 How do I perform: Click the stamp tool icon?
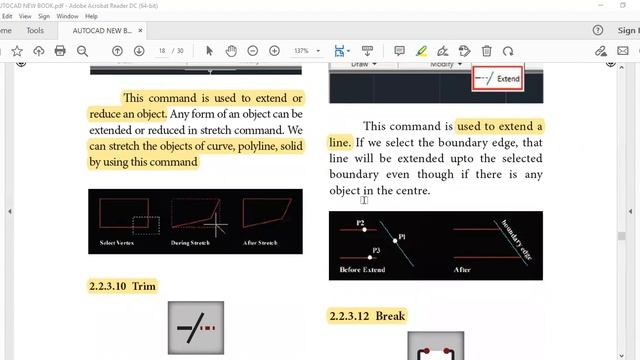pos(464,51)
